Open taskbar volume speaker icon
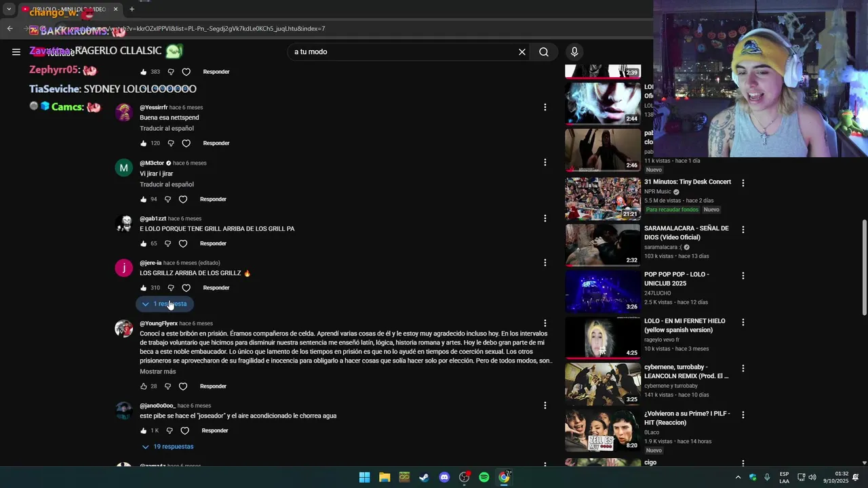 [812, 477]
